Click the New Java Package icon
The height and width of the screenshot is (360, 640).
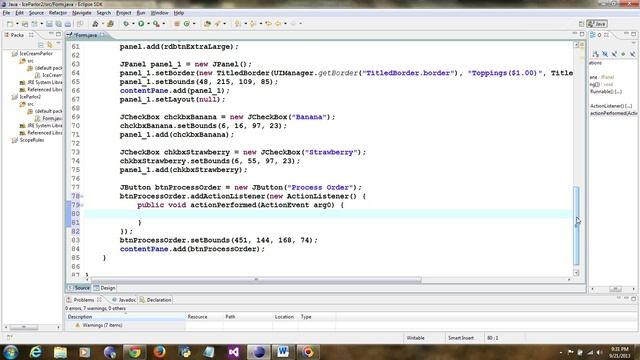[177, 24]
